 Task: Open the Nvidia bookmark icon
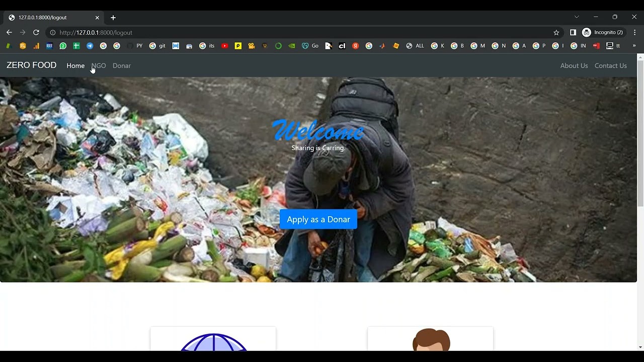tap(292, 46)
